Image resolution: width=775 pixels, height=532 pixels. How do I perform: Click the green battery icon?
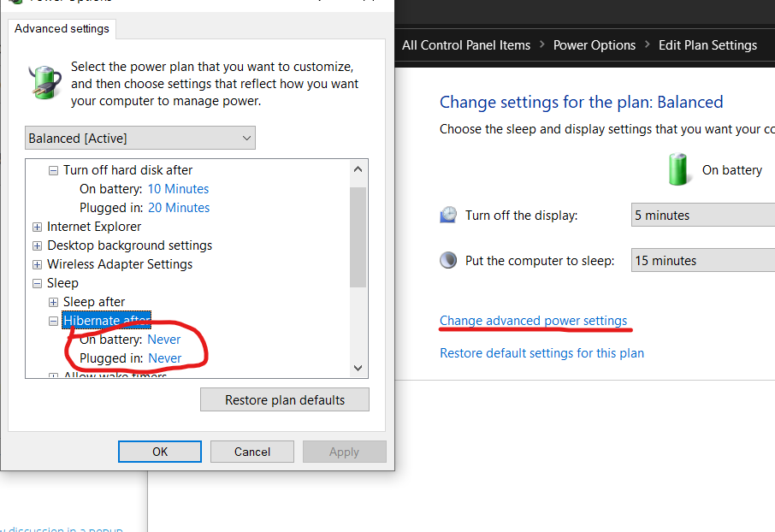coord(679,169)
